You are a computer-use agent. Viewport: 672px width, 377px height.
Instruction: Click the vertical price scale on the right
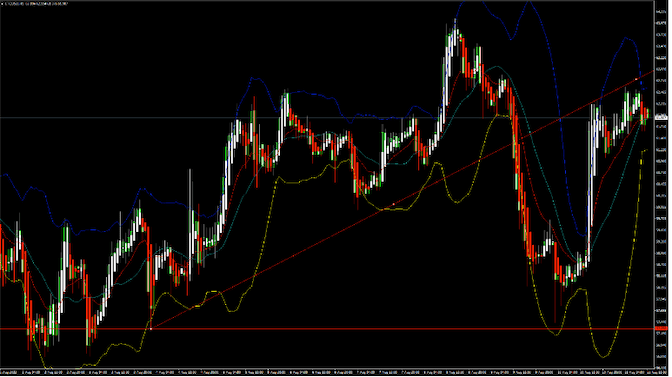(662, 184)
